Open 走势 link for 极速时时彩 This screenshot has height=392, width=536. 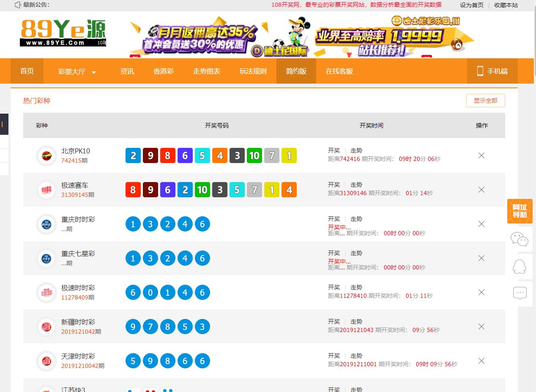click(x=356, y=287)
